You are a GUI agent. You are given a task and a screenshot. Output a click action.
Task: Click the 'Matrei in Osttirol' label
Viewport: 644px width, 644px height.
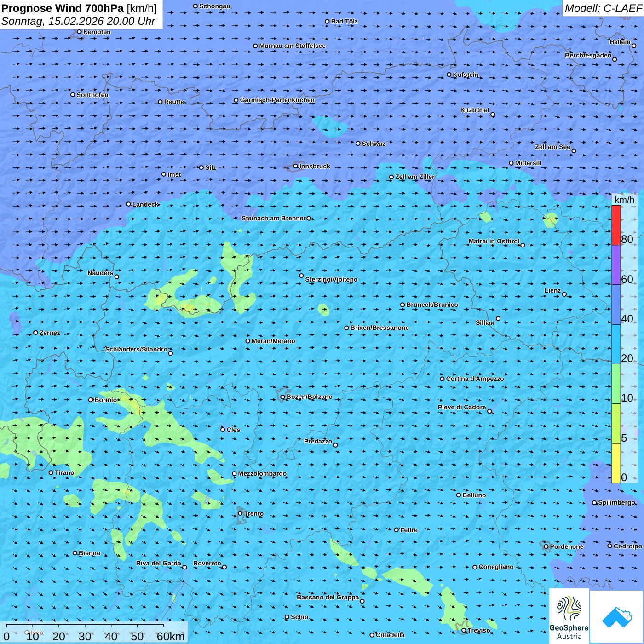[494, 241]
